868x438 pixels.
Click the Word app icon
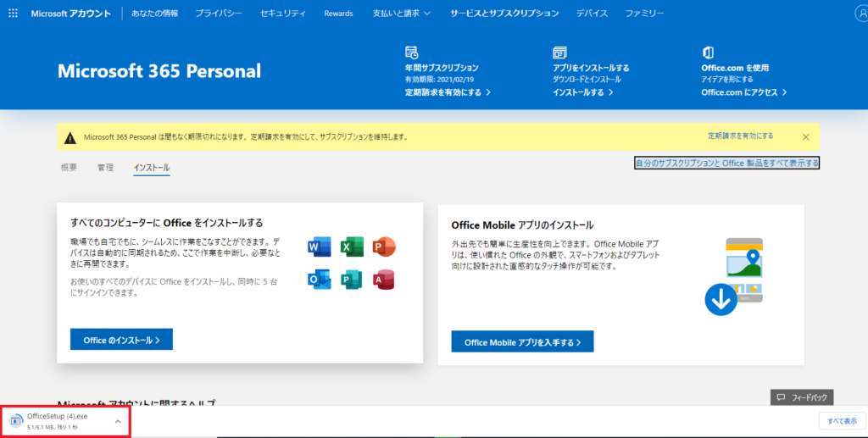[320, 247]
